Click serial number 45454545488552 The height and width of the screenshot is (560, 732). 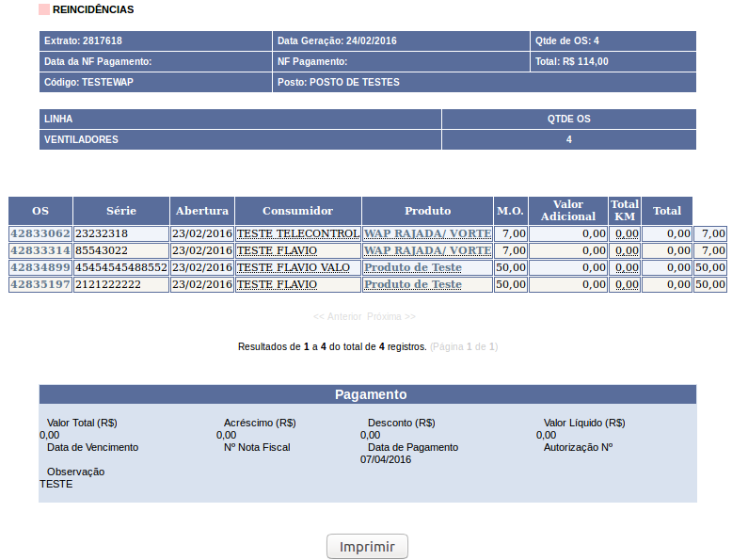121,267
